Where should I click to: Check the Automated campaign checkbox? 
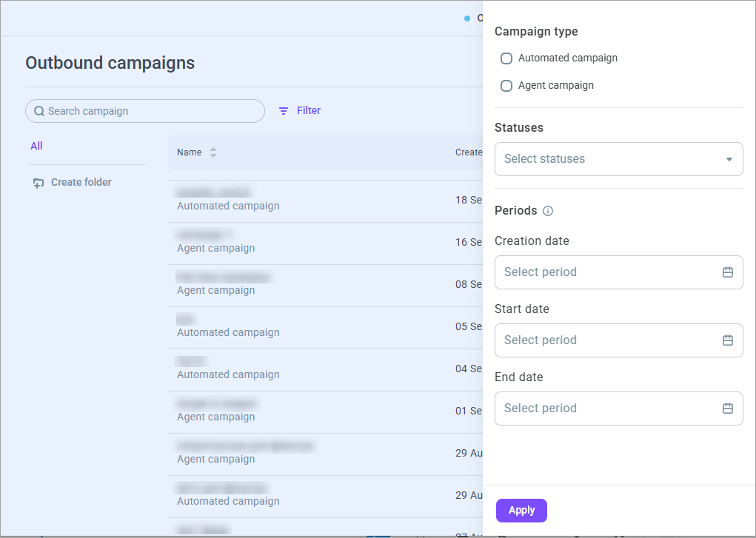506,58
